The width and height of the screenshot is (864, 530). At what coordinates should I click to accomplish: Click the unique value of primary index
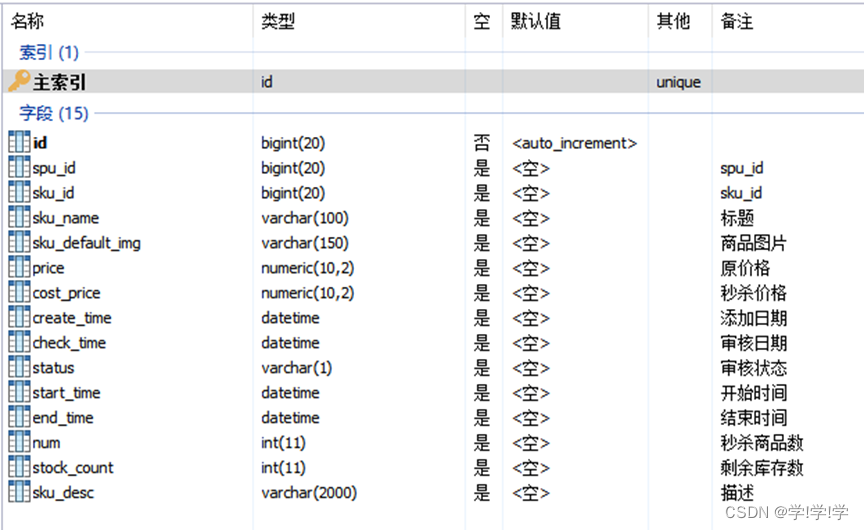click(678, 82)
